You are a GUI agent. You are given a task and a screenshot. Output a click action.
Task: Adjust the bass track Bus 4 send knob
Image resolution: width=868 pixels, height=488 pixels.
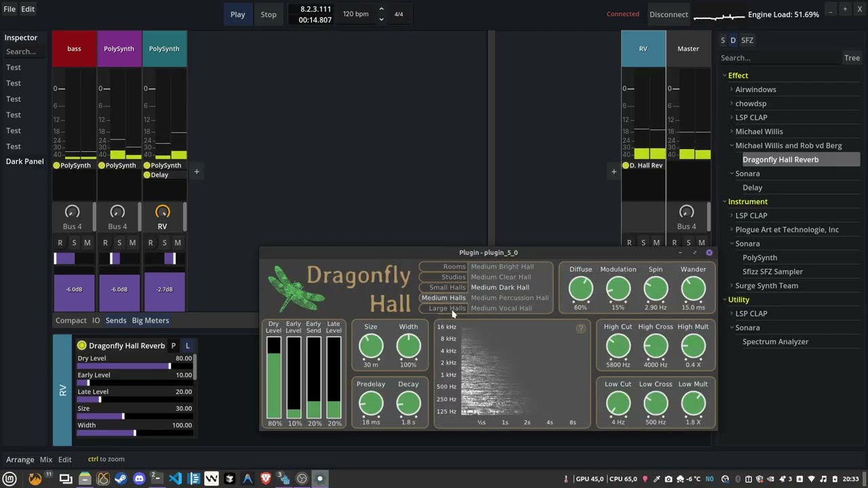(72, 212)
